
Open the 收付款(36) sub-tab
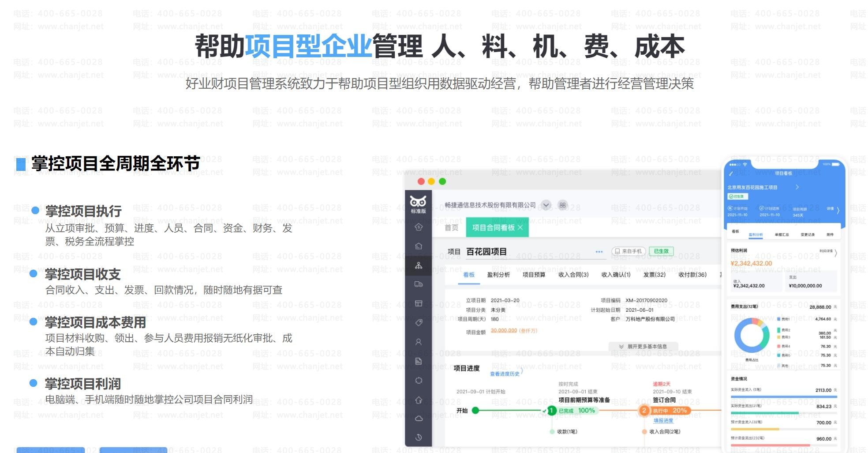(692, 275)
